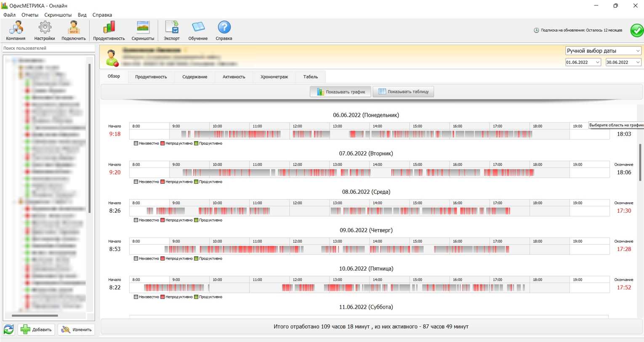This screenshot has width=644, height=342.
Task: Toggle Показывать таблицу view
Action: click(x=403, y=92)
